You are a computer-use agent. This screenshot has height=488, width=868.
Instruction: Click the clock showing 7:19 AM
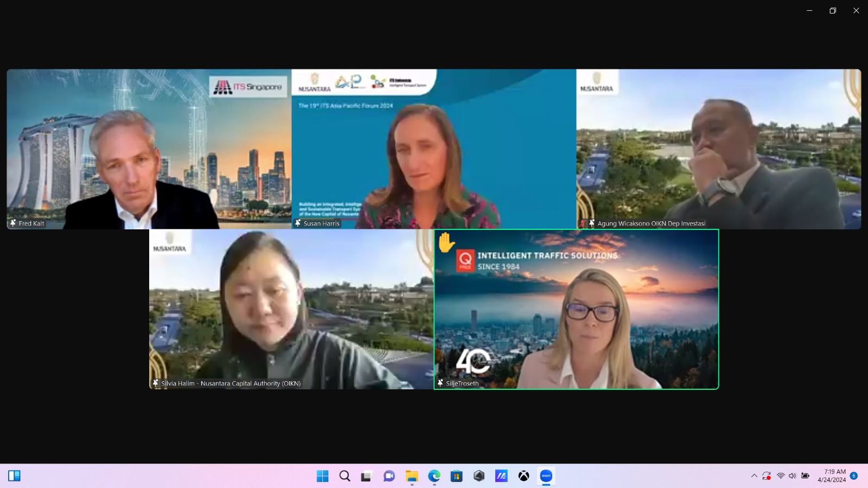point(832,476)
